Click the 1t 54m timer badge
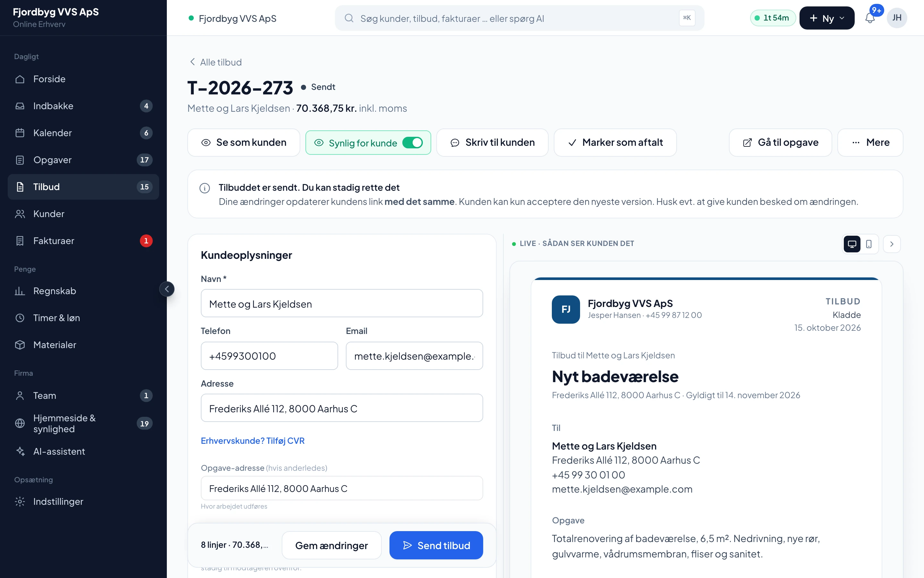This screenshot has width=924, height=578. pos(773,18)
